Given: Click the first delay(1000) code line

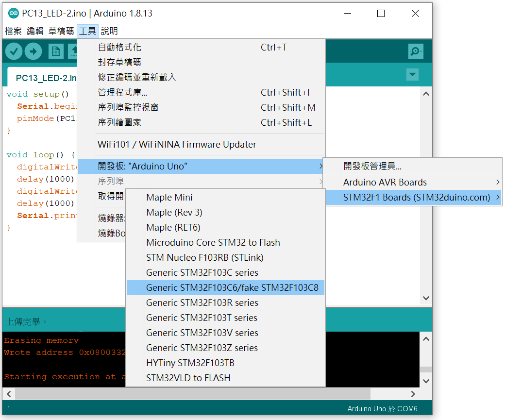Looking at the screenshot, I should point(46,179).
